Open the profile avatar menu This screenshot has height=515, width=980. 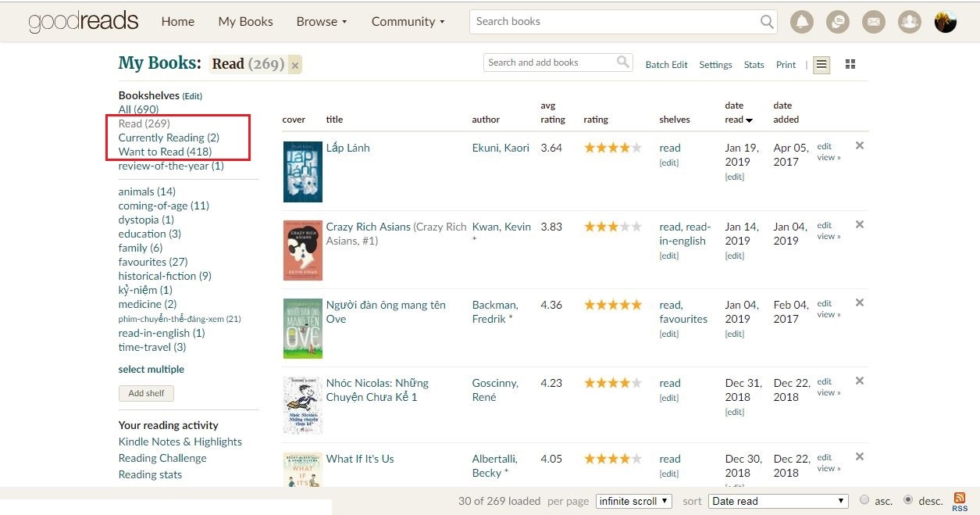[946, 22]
